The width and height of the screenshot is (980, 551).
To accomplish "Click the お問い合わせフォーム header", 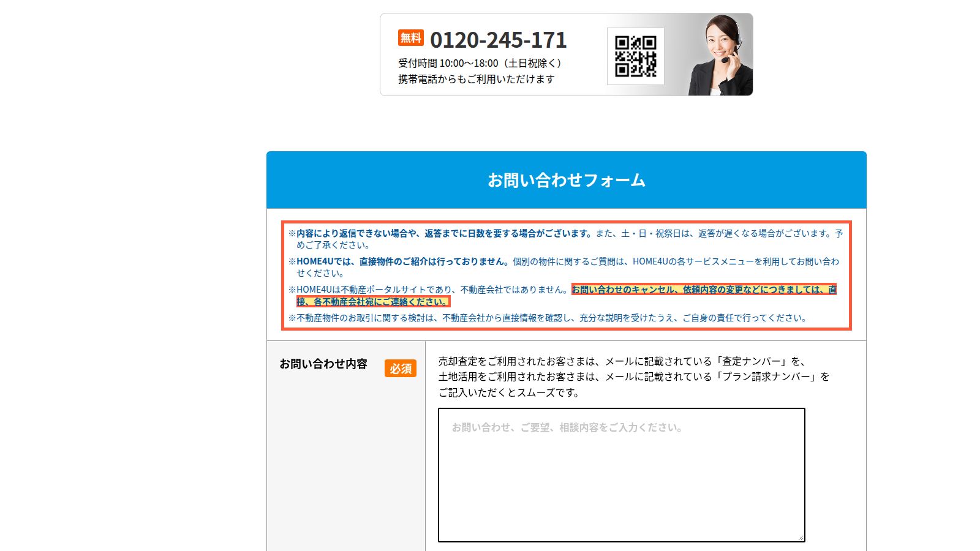I will point(567,180).
